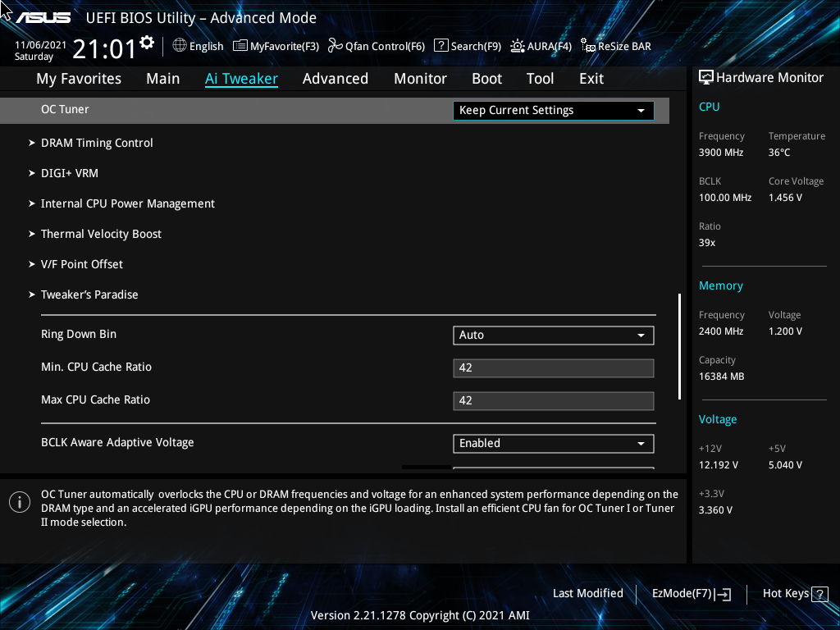
Task: Click Core Voltage 1.456 V value
Action: [785, 198]
